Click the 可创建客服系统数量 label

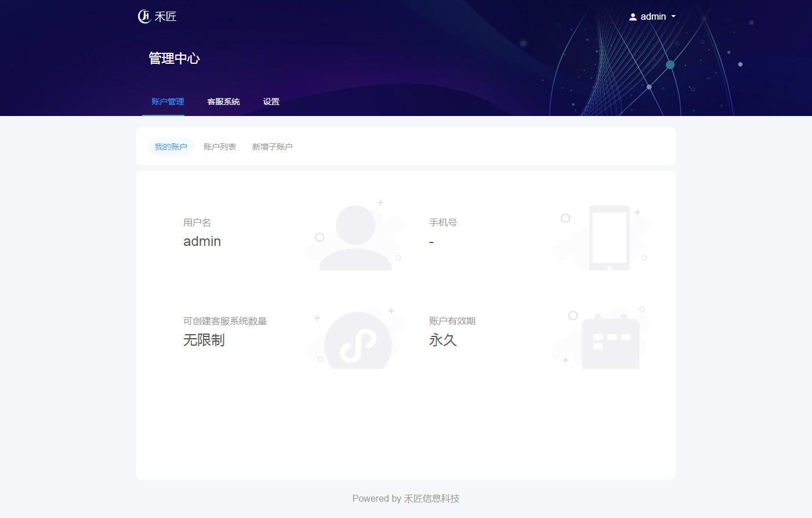click(x=225, y=321)
